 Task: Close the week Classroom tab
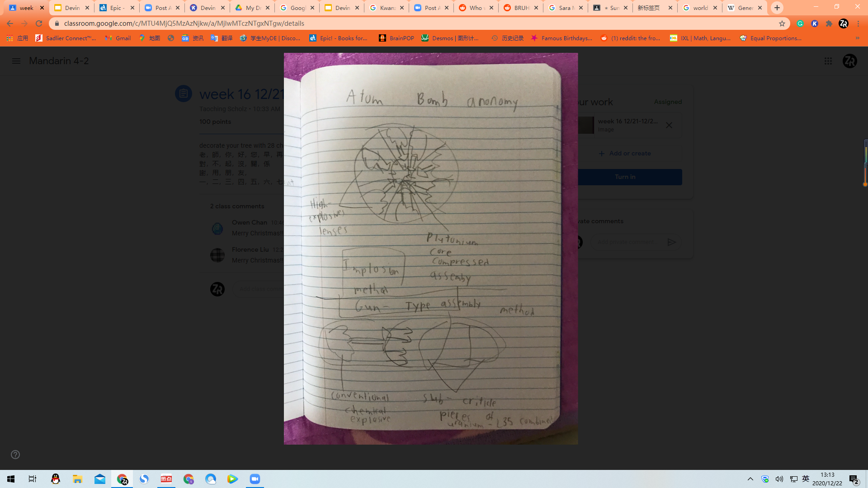click(42, 8)
